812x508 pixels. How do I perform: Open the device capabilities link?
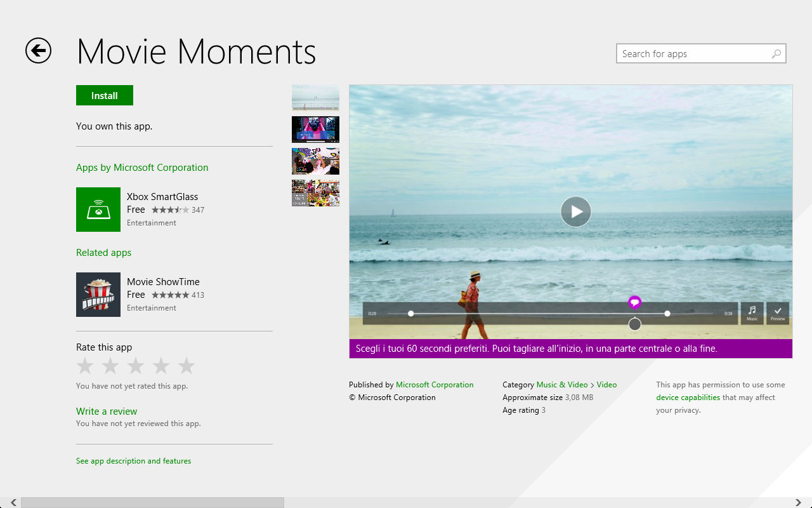pyautogui.click(x=688, y=398)
